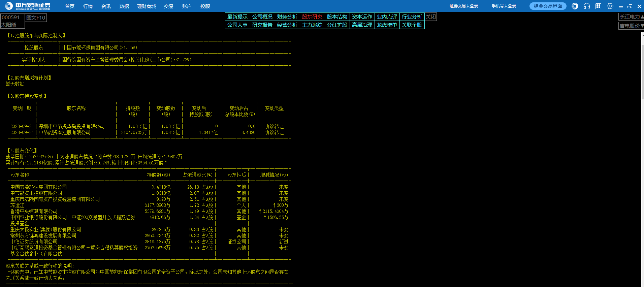Open the 行业分析 tab
Image resolution: width=644 pixels, height=287 pixels.
412,17
